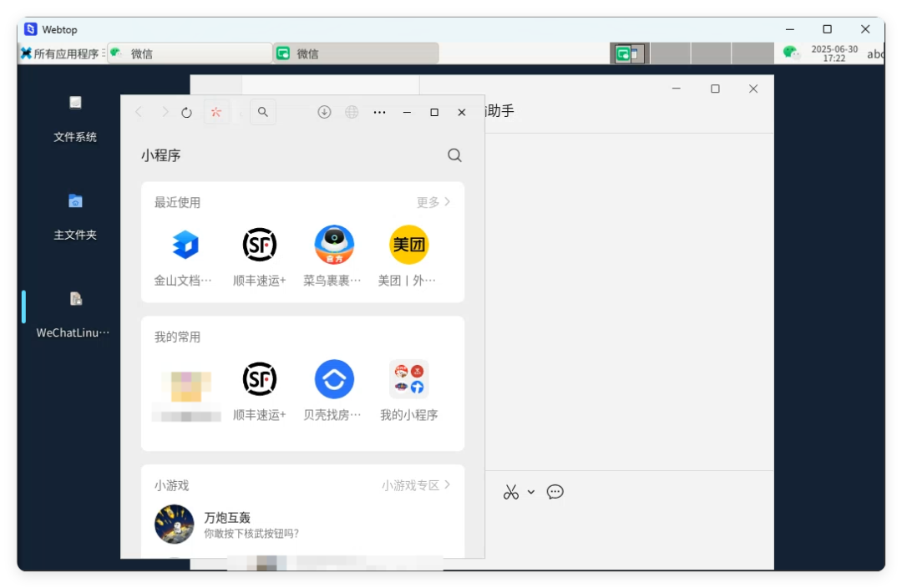Select the WeChatLinux desktop file

point(73,315)
